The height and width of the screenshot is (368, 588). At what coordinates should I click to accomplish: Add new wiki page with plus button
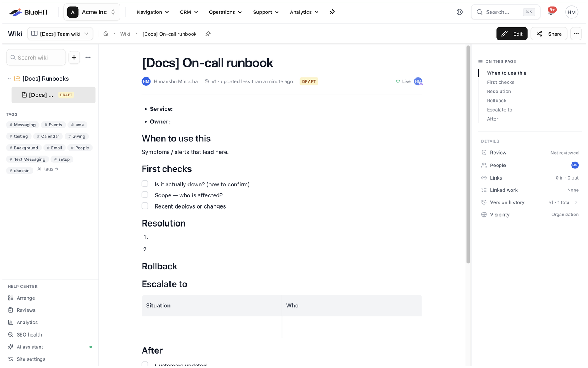[74, 57]
